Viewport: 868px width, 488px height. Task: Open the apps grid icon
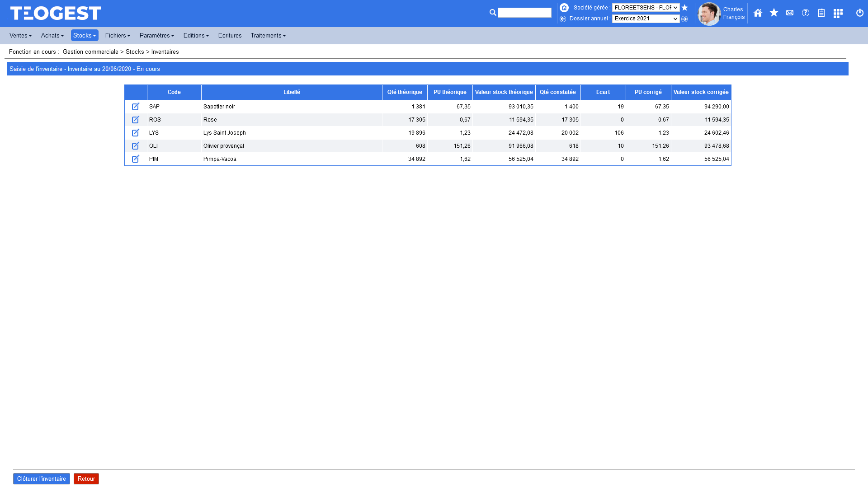pyautogui.click(x=838, y=14)
